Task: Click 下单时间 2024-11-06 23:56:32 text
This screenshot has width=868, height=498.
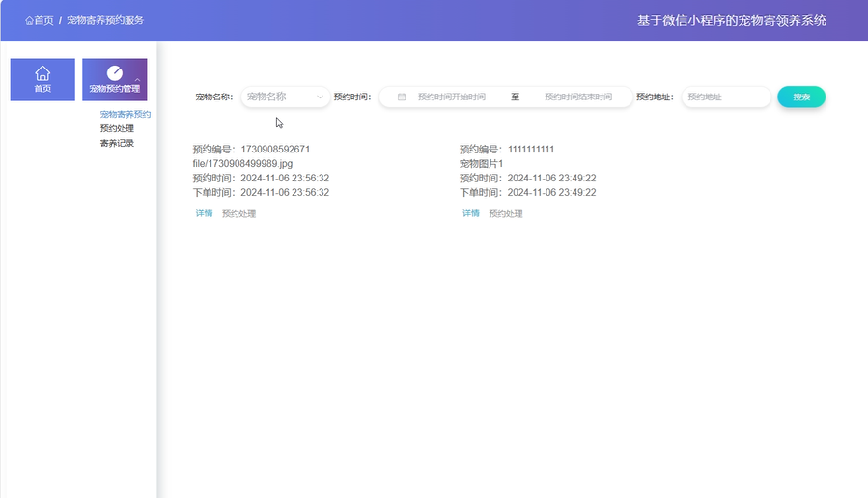Action: (261, 193)
